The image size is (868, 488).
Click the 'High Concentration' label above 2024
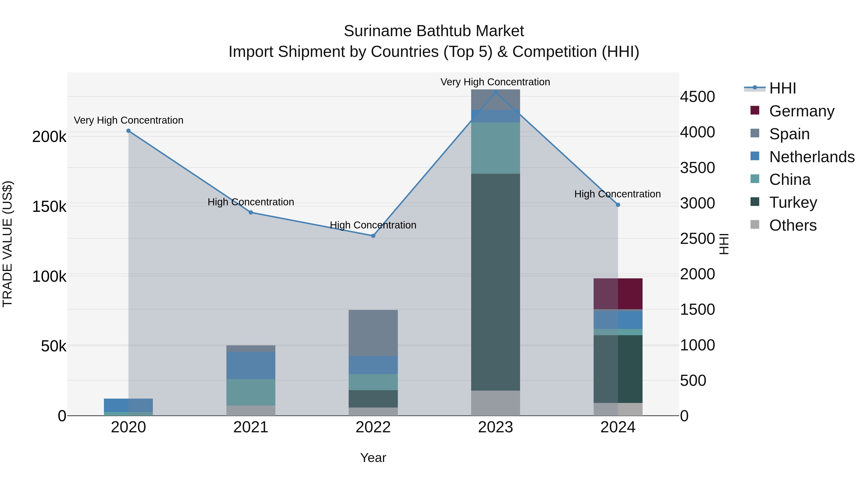(618, 194)
